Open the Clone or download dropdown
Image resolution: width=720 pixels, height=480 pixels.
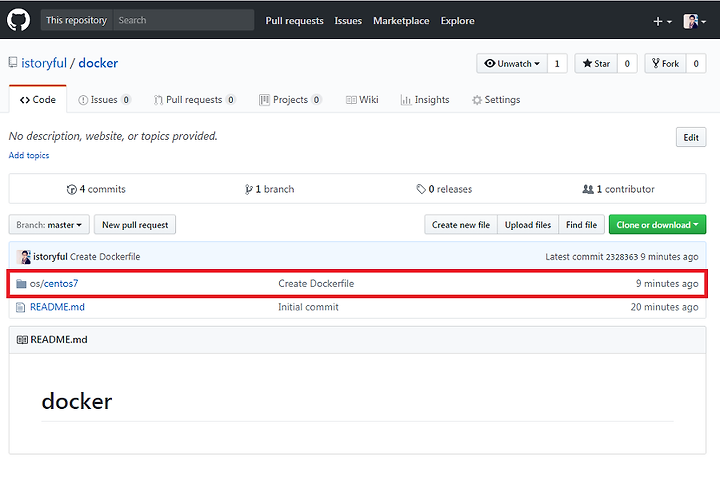657,225
